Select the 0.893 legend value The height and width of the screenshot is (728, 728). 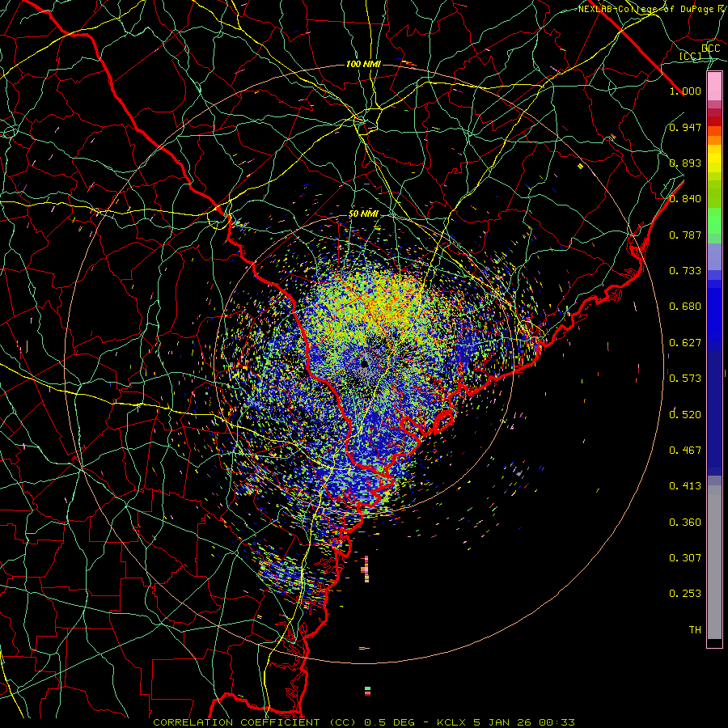pyautogui.click(x=685, y=163)
